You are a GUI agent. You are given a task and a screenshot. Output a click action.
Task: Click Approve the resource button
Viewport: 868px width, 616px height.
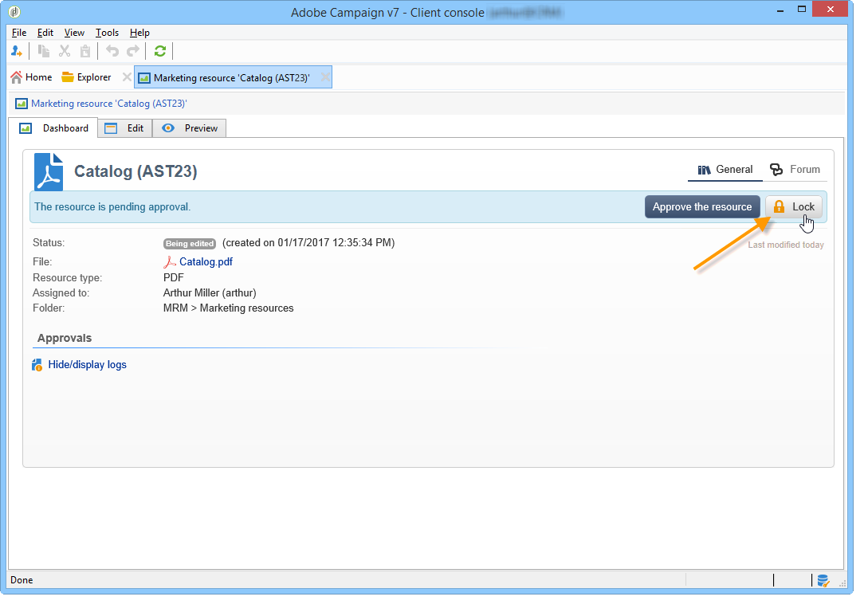tap(702, 206)
